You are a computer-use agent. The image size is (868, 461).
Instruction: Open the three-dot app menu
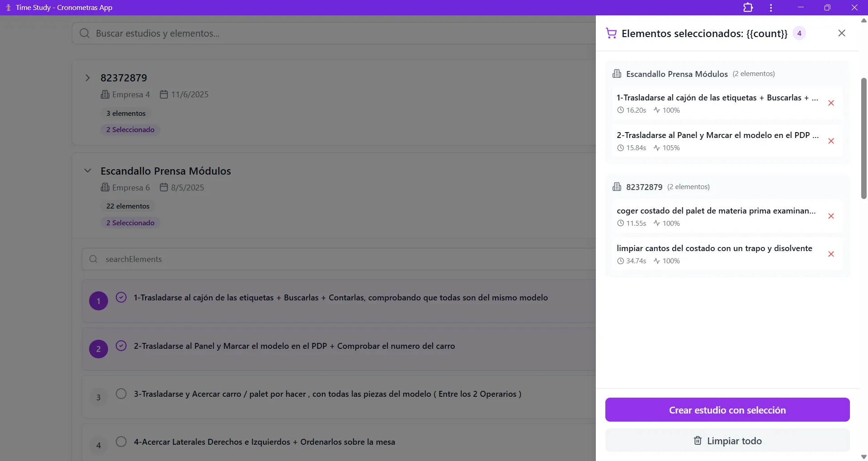pos(771,8)
